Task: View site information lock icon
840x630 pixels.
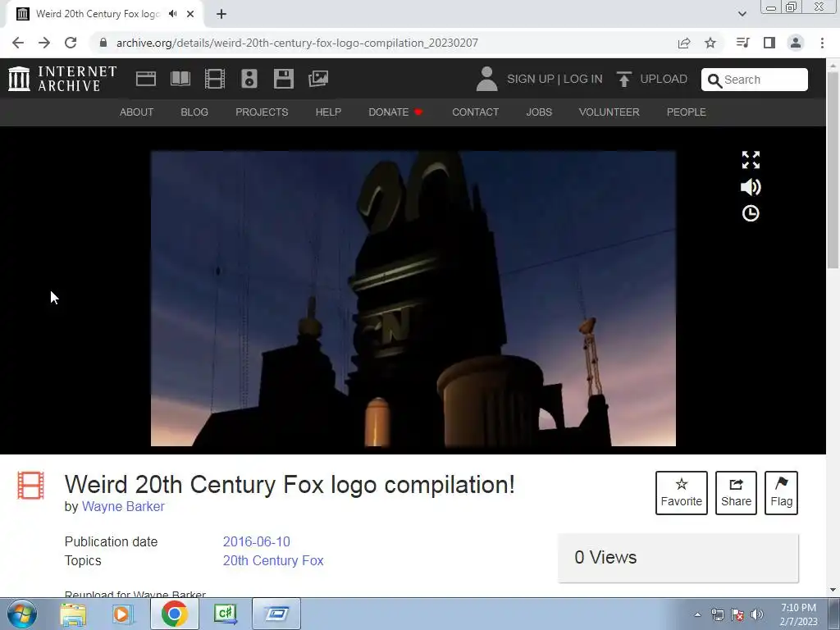Action: 103,43
